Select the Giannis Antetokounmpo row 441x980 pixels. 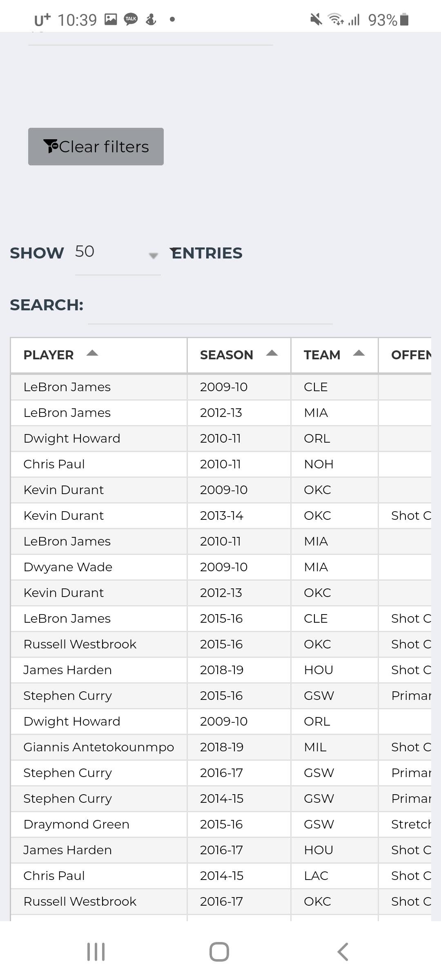(x=98, y=747)
